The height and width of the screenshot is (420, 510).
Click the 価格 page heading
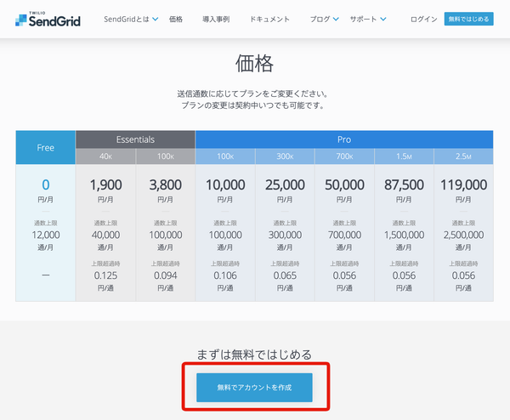254,64
